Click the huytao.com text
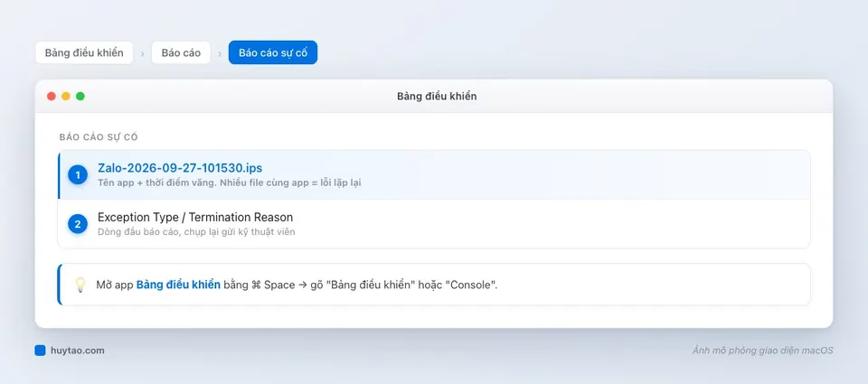This screenshot has height=384, width=868. pyautogui.click(x=78, y=351)
